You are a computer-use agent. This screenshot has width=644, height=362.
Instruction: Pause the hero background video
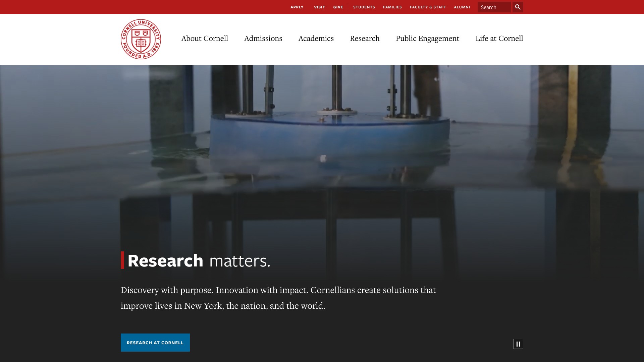[x=518, y=344]
